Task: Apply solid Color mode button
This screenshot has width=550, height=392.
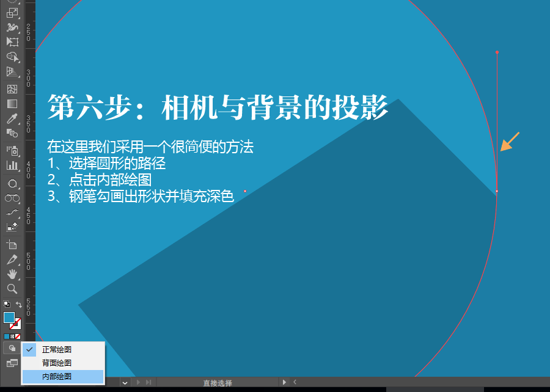Action: tap(6, 336)
